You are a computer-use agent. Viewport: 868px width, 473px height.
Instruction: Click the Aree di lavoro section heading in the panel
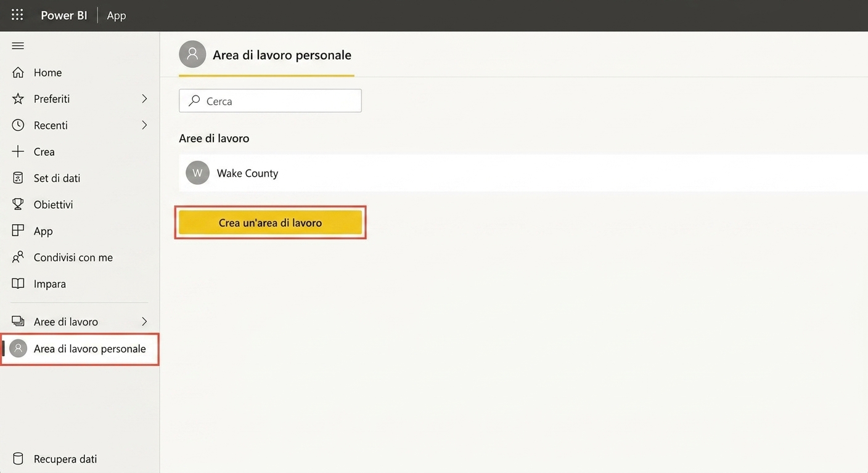pyautogui.click(x=214, y=139)
